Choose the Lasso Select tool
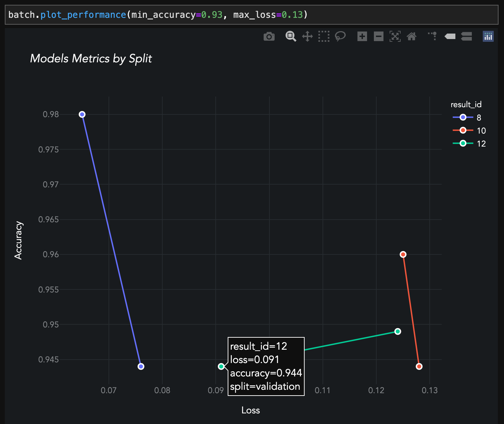Image resolution: width=504 pixels, height=424 pixels. [x=340, y=36]
